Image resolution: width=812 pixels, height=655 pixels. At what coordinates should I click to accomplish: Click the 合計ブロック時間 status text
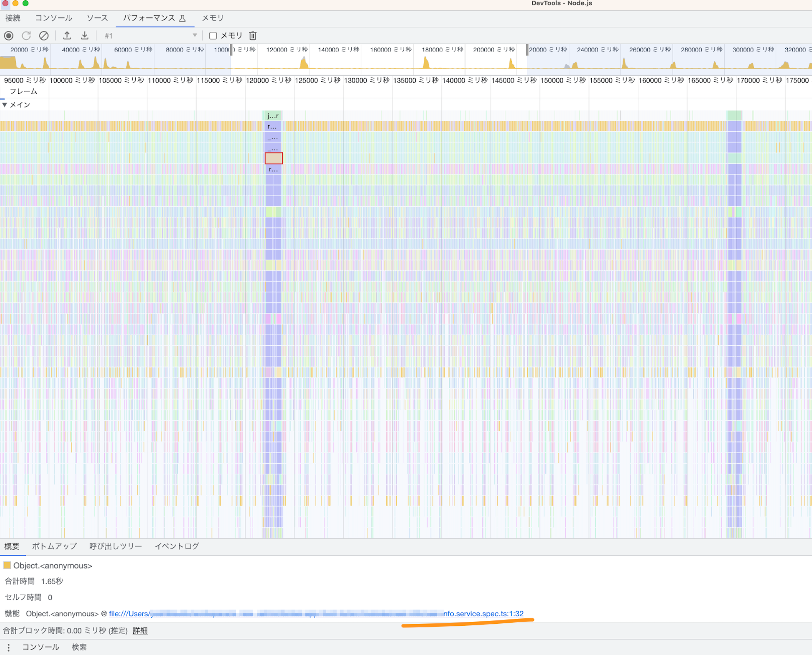(x=65, y=631)
